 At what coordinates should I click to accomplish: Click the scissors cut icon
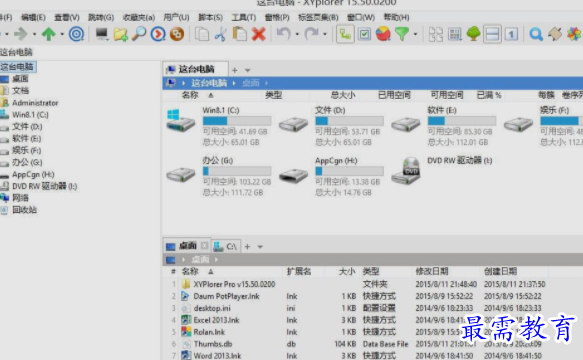pyautogui.click(x=220, y=34)
